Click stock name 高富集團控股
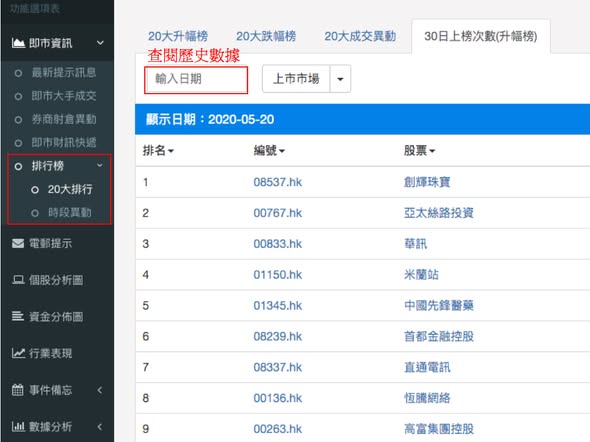The height and width of the screenshot is (442, 590). (x=439, y=429)
